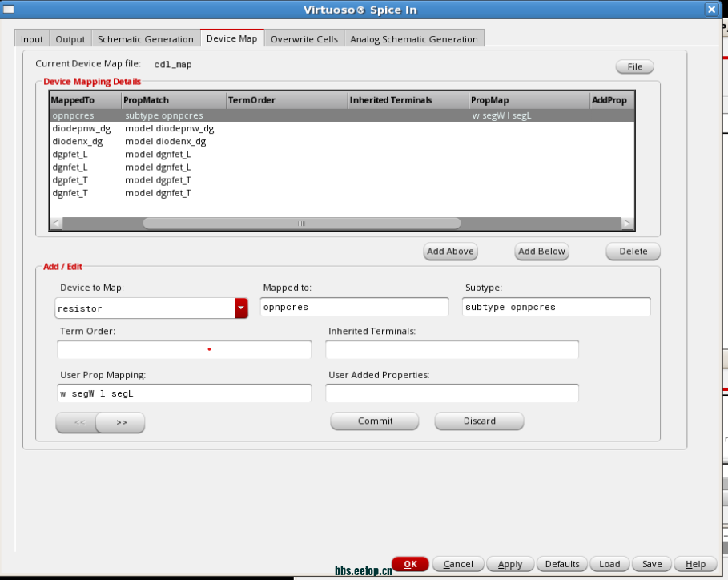
Task: Open the Schematic Generation tab
Action: point(145,39)
